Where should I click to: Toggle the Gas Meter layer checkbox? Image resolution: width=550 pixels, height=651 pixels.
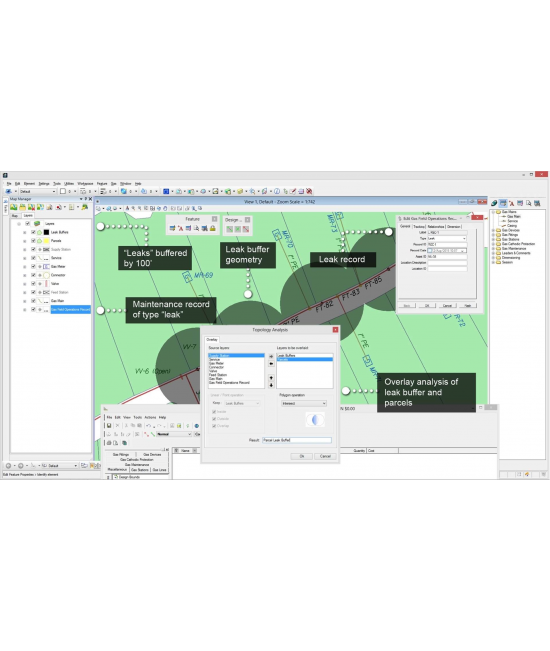(33, 267)
